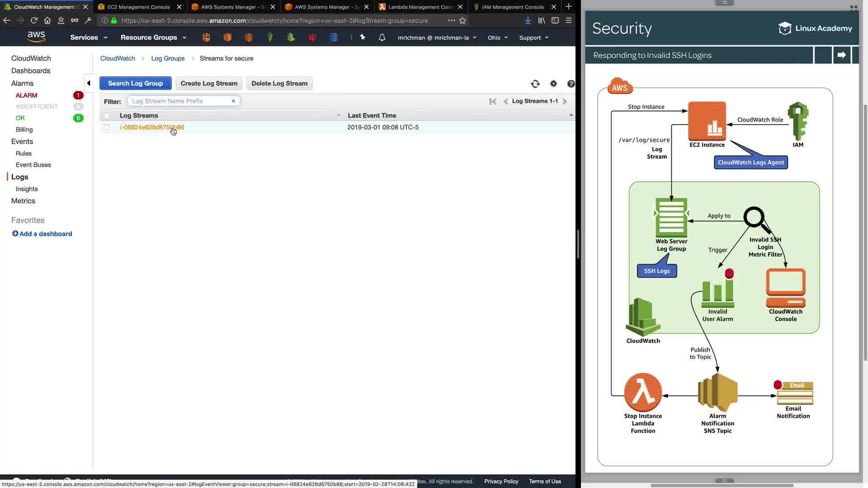Bookmark page with star icon
Screen dimensions: 868x488
point(462,20)
